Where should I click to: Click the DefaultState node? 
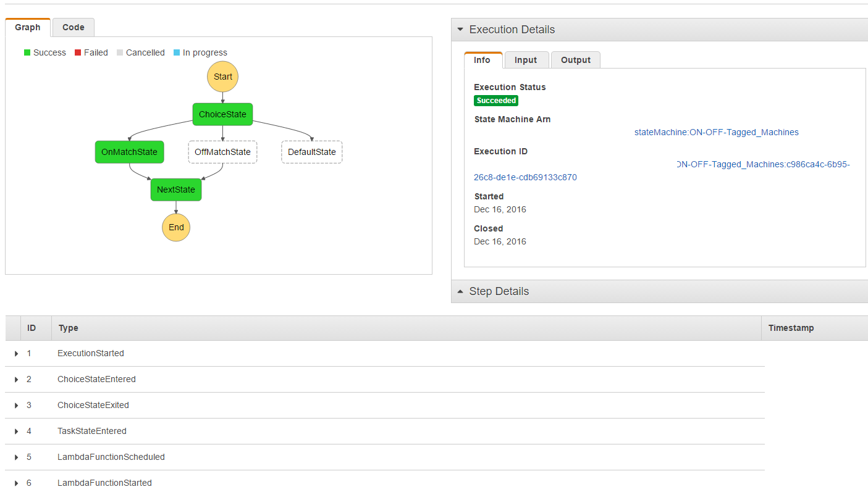click(x=311, y=152)
